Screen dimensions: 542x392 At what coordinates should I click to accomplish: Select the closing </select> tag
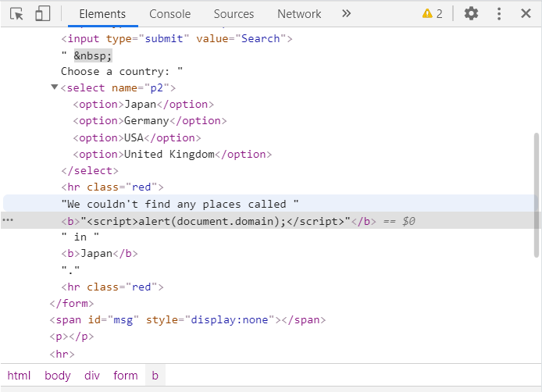pyautogui.click(x=90, y=171)
